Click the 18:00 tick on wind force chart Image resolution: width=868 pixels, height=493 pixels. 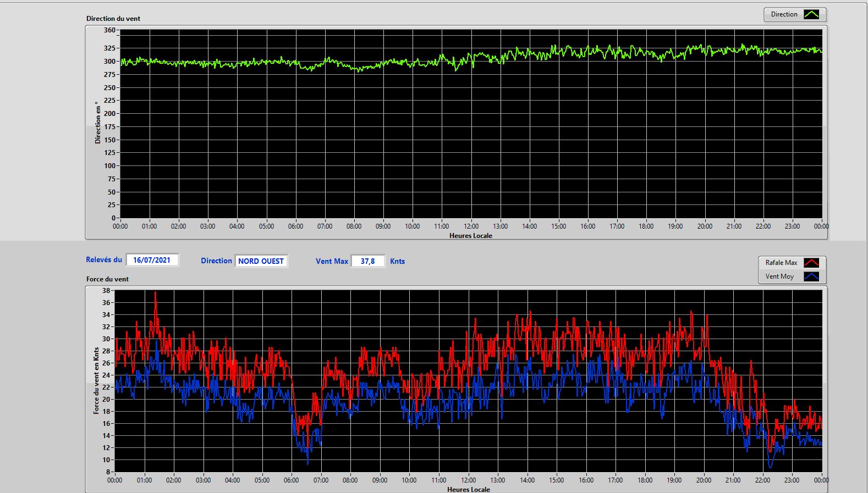[x=645, y=480]
